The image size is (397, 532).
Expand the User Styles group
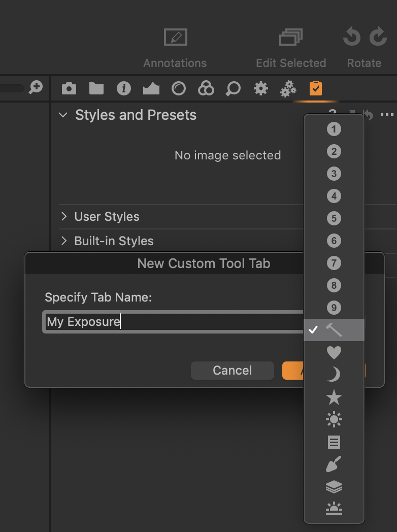coord(64,217)
